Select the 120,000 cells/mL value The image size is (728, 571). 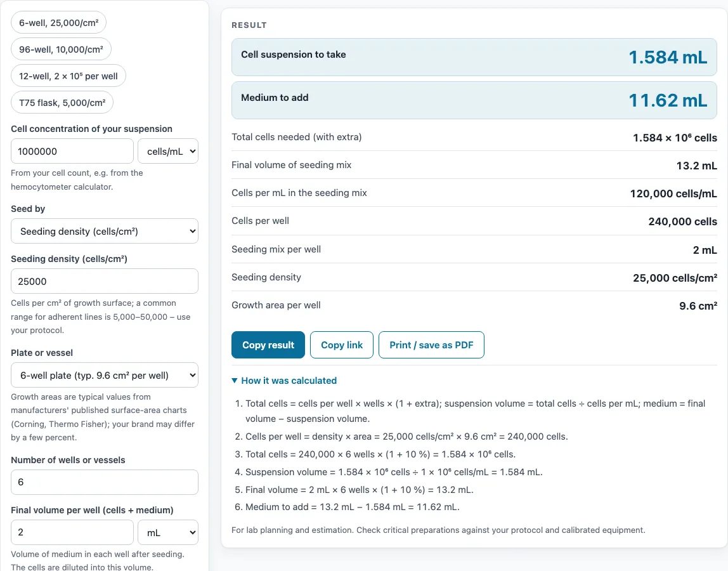pos(673,194)
